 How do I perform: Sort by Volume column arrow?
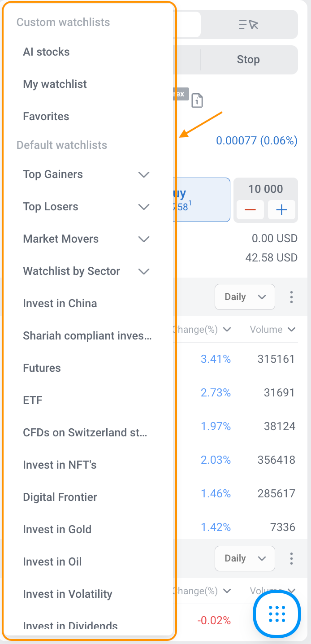tap(292, 330)
